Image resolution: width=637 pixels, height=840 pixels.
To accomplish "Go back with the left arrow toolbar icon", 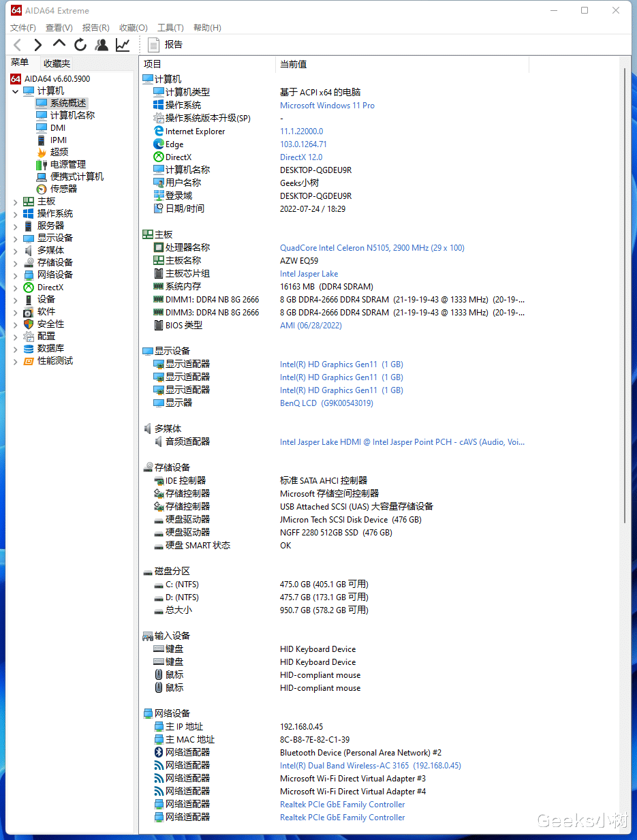I will (x=18, y=45).
